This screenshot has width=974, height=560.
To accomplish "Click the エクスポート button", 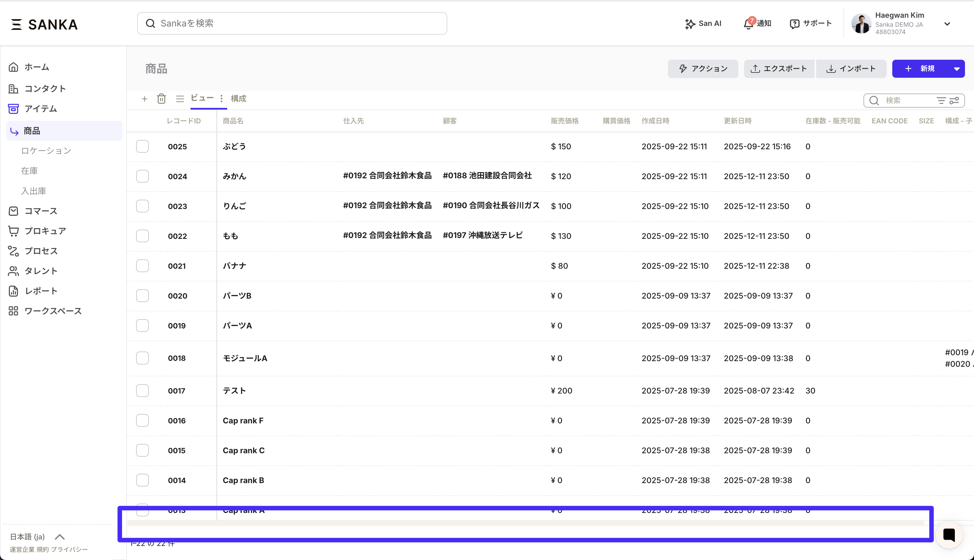I will click(779, 69).
